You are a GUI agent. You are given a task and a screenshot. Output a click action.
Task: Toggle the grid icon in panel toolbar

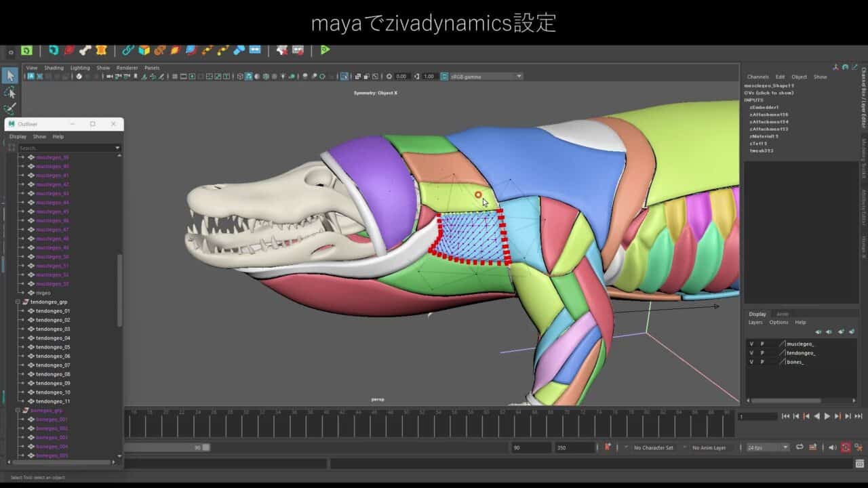pyautogui.click(x=174, y=77)
